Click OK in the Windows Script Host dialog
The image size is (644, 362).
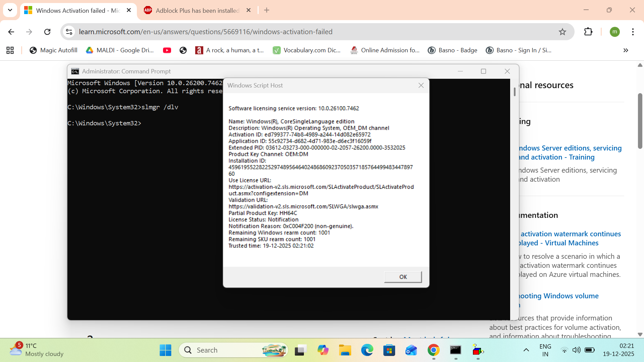402,277
